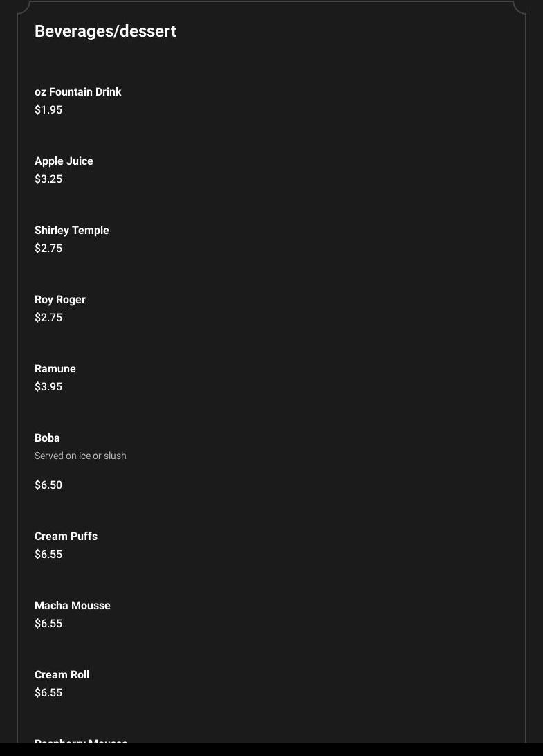543x756 pixels.
Task: Click the $2.75 price under Roy Roger
Action: (x=48, y=317)
